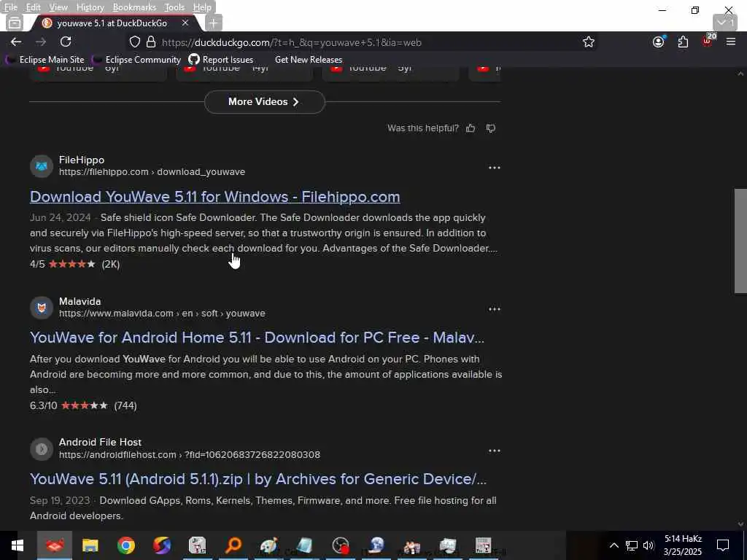The width and height of the screenshot is (747, 560).
Task: Show site security padlock info
Action: click(151, 42)
